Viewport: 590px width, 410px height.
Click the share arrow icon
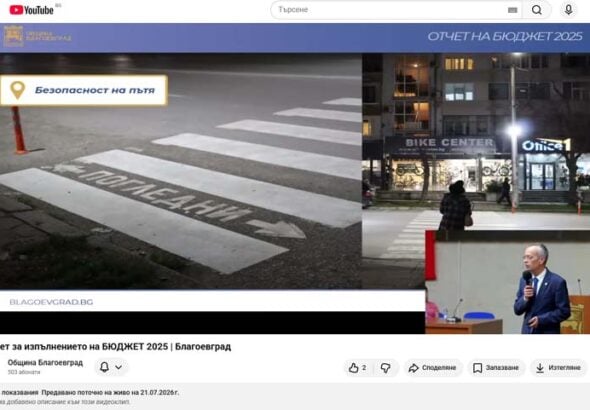coord(414,368)
